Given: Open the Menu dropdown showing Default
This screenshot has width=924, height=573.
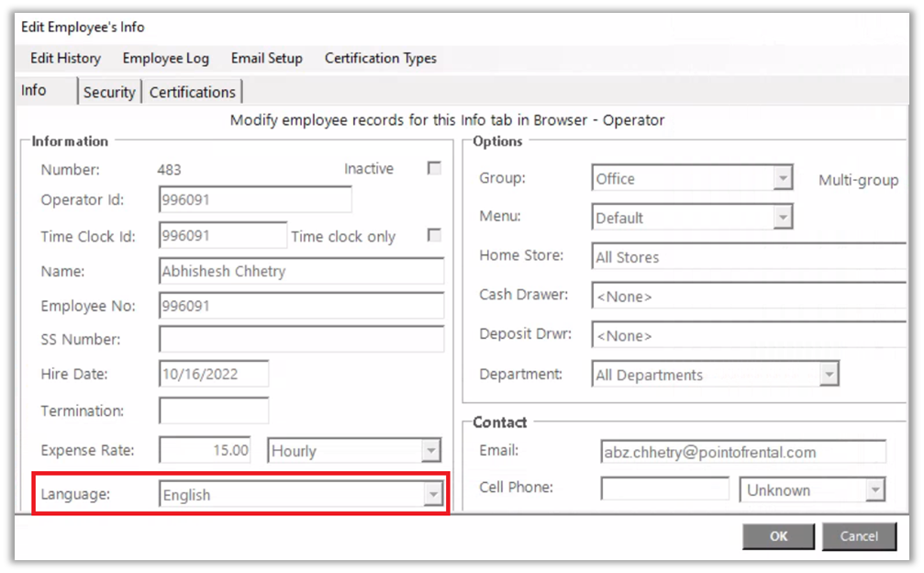Looking at the screenshot, I should click(x=782, y=218).
